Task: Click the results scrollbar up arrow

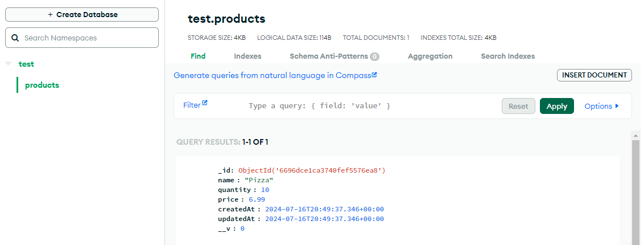Action: (636, 135)
